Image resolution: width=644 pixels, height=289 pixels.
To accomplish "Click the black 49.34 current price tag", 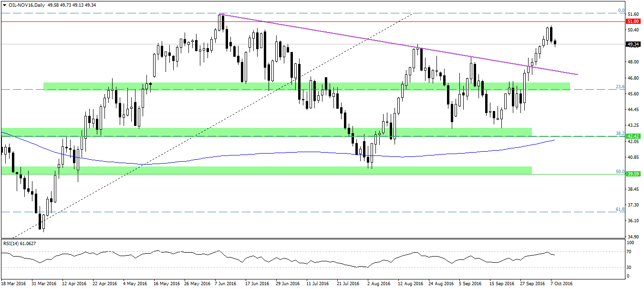I will (633, 44).
